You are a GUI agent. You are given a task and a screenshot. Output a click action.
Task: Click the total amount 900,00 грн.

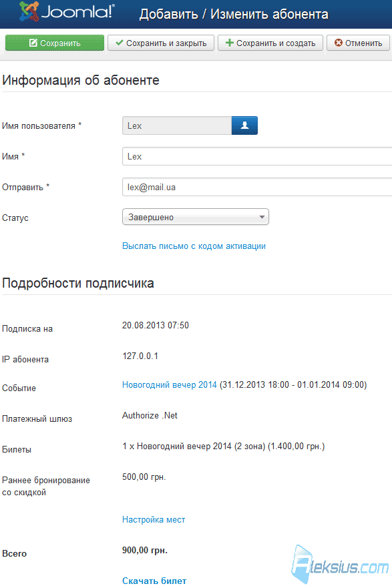[145, 550]
